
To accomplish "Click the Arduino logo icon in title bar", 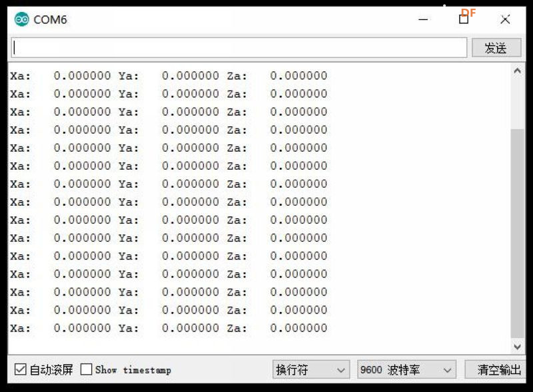I will point(22,19).
